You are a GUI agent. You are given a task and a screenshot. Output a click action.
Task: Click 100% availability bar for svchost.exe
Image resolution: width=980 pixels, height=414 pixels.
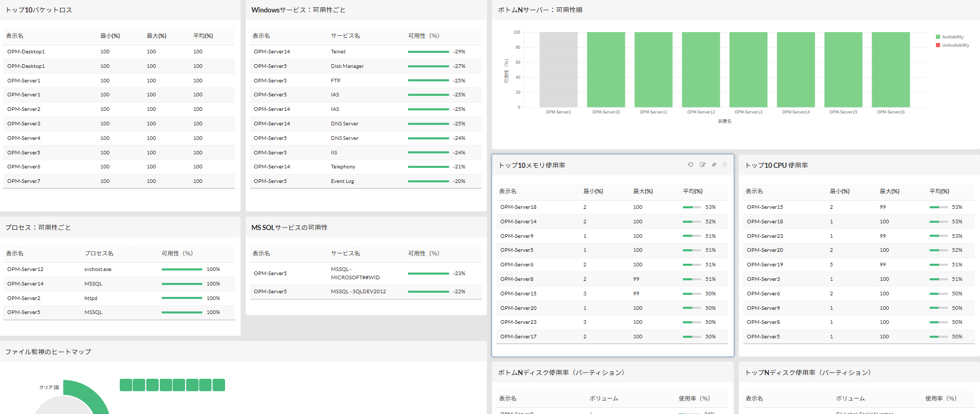182,269
